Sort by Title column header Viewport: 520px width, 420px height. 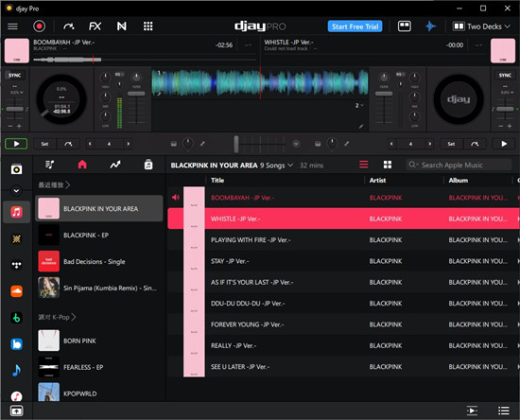[x=217, y=181]
